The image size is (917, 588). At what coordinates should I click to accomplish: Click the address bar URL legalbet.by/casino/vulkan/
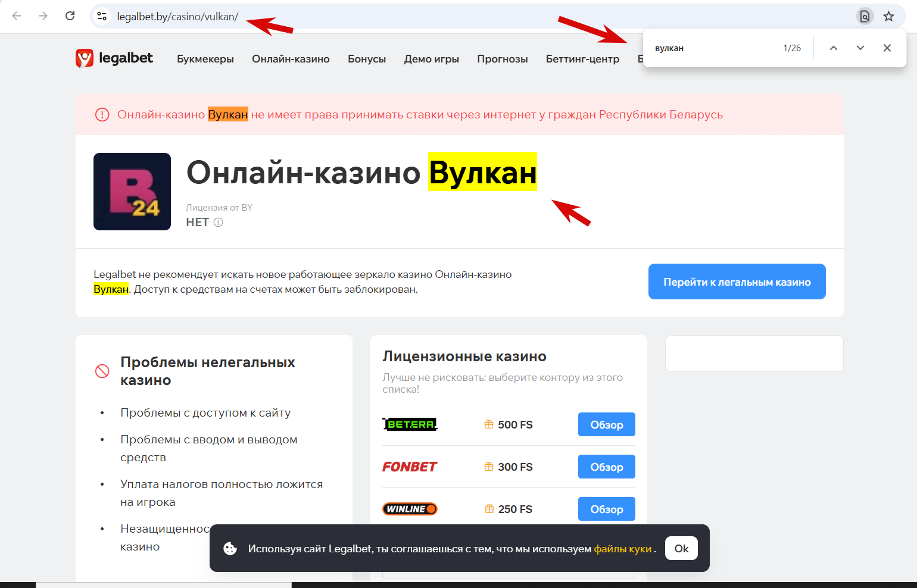coord(177,17)
